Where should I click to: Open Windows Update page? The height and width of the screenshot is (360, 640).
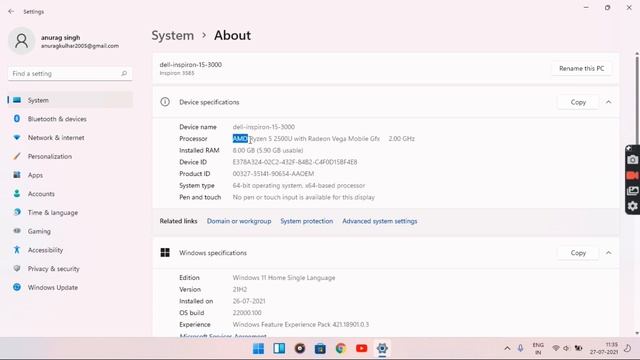70,287
